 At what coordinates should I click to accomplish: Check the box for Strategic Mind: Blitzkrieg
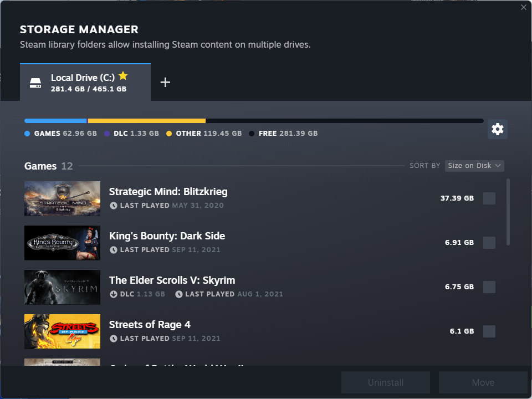pos(489,198)
